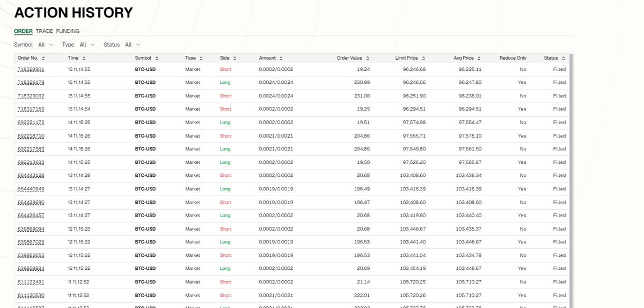Click order value 19.24

click(x=364, y=69)
